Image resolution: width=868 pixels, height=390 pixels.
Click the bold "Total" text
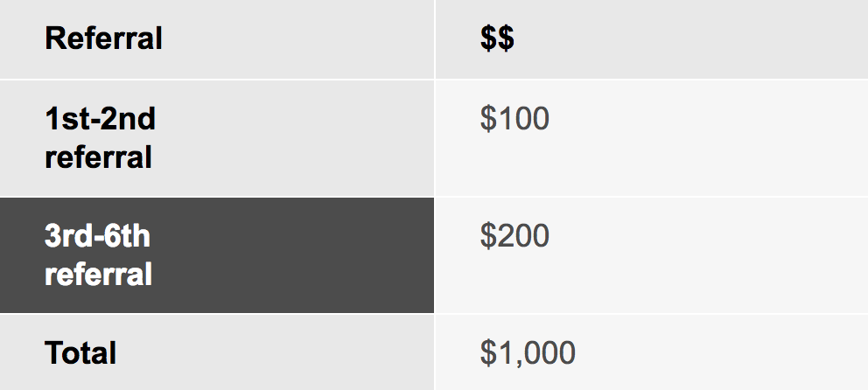pyautogui.click(x=80, y=352)
